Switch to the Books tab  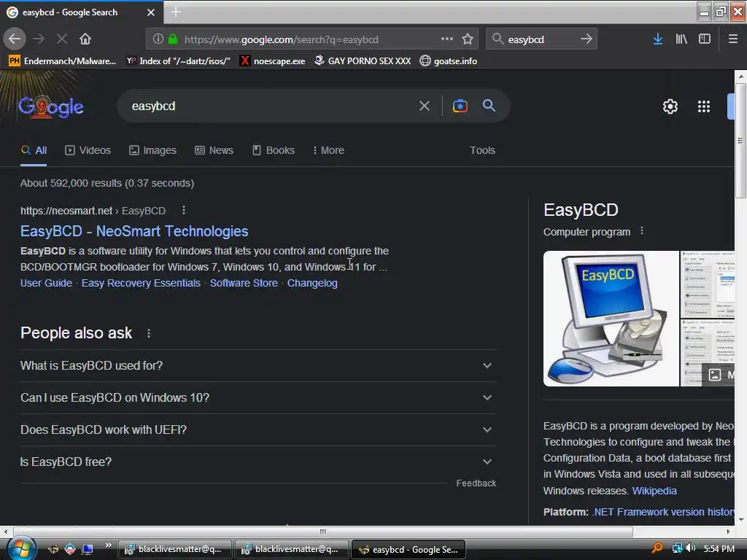pos(274,150)
